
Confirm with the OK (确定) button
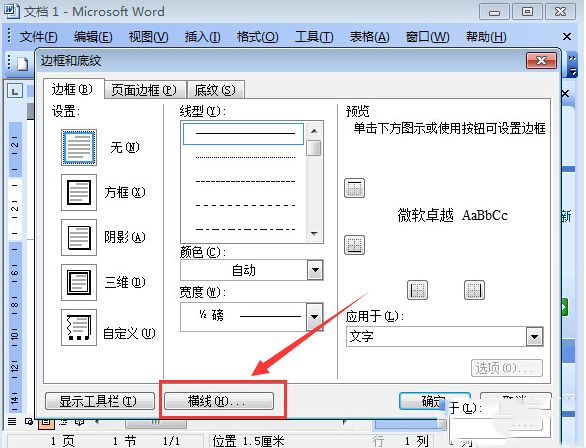point(434,401)
